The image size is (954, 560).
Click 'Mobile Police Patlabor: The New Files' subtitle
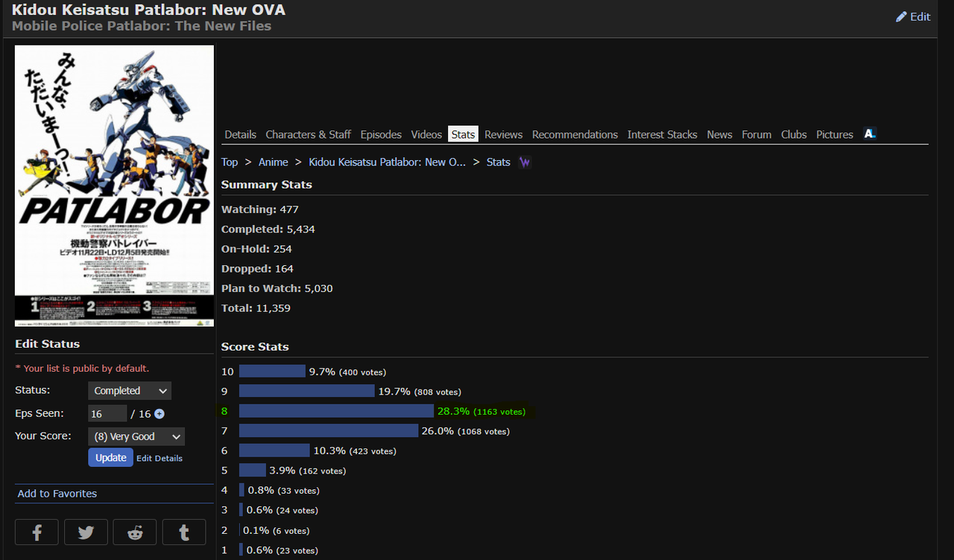[142, 26]
